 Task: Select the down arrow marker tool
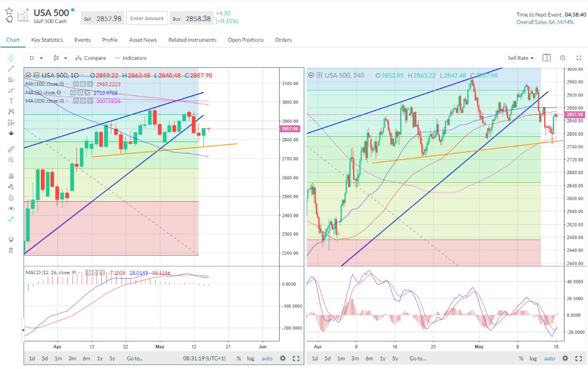pyautogui.click(x=11, y=133)
